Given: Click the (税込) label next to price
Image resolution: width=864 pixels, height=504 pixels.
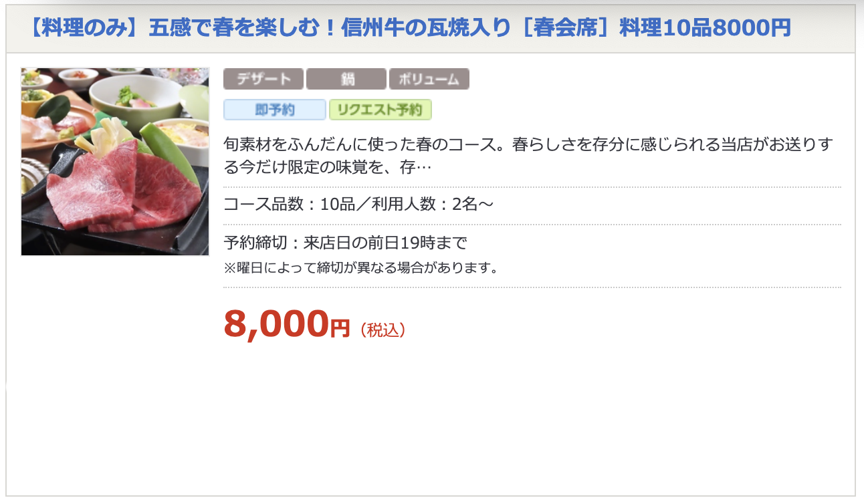Looking at the screenshot, I should (x=383, y=330).
